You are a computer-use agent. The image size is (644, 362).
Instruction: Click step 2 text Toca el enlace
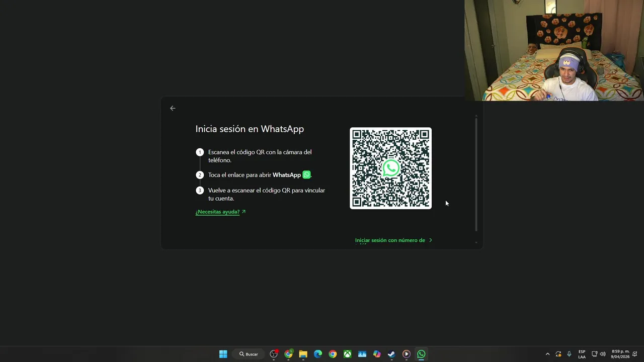260,175
